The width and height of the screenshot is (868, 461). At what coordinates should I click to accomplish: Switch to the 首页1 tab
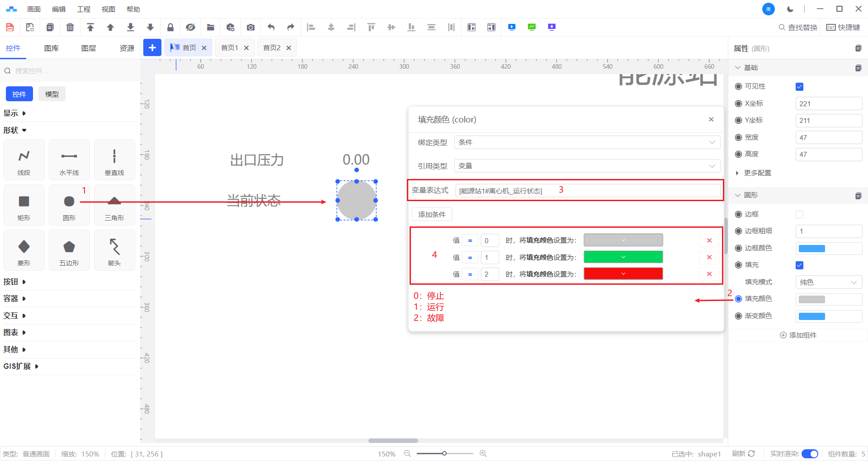click(x=230, y=48)
